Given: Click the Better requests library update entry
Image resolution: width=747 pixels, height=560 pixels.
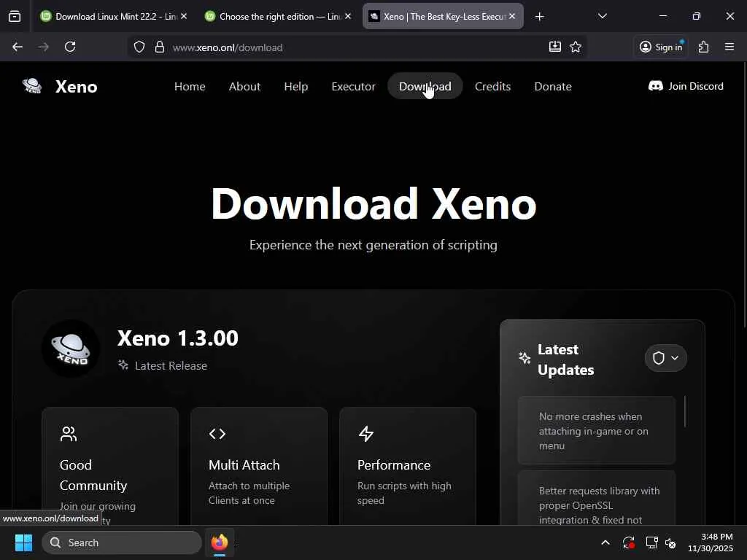Looking at the screenshot, I should [597, 498].
